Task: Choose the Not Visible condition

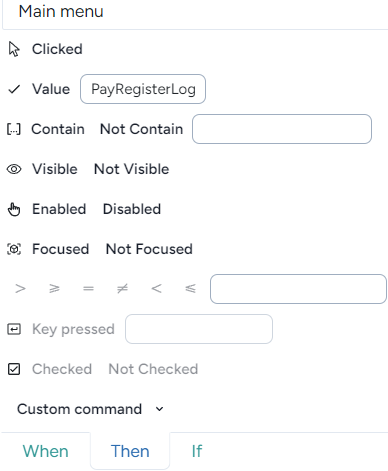Action: 132,169
